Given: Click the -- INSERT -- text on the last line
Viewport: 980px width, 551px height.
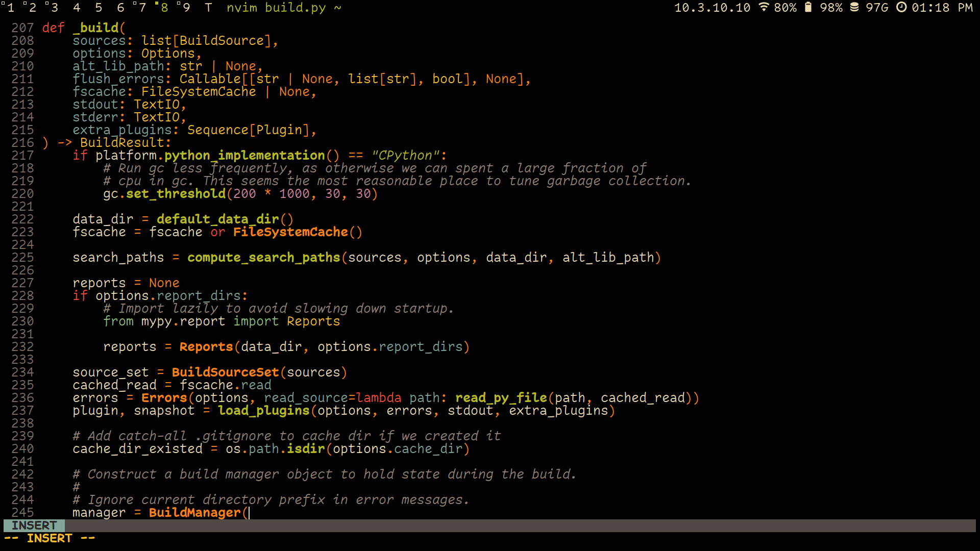Looking at the screenshot, I should pos(49,538).
